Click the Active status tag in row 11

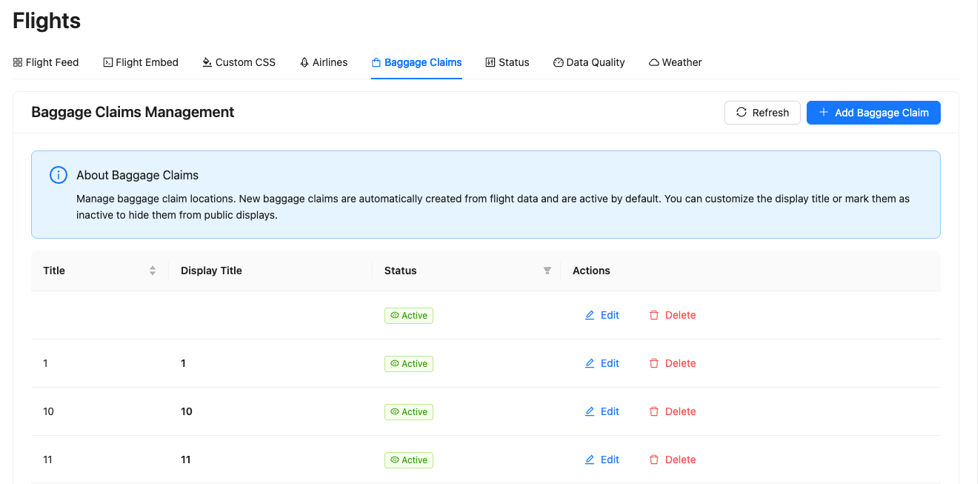click(408, 460)
